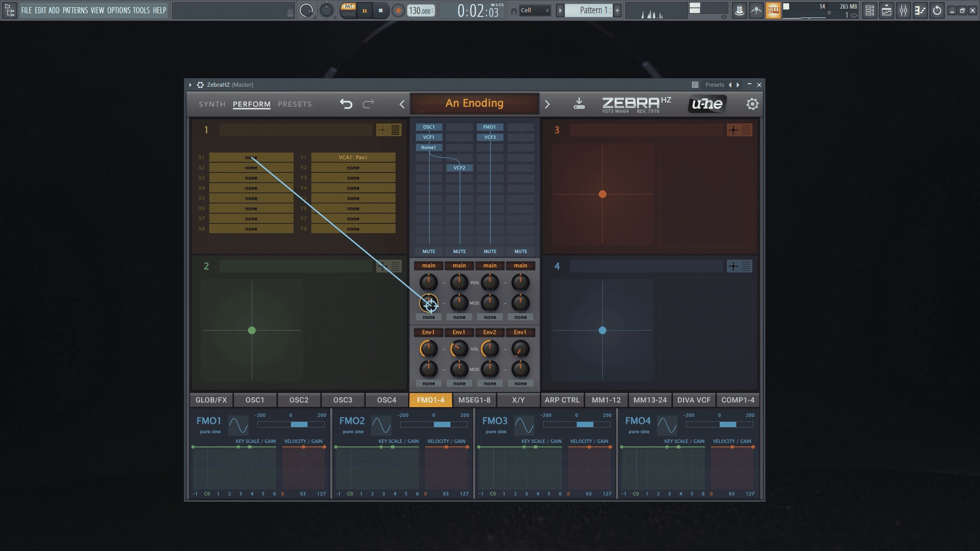Screen dimensions: 980x551
Task: Open the first lane's main output selector
Action: pyautogui.click(x=429, y=265)
